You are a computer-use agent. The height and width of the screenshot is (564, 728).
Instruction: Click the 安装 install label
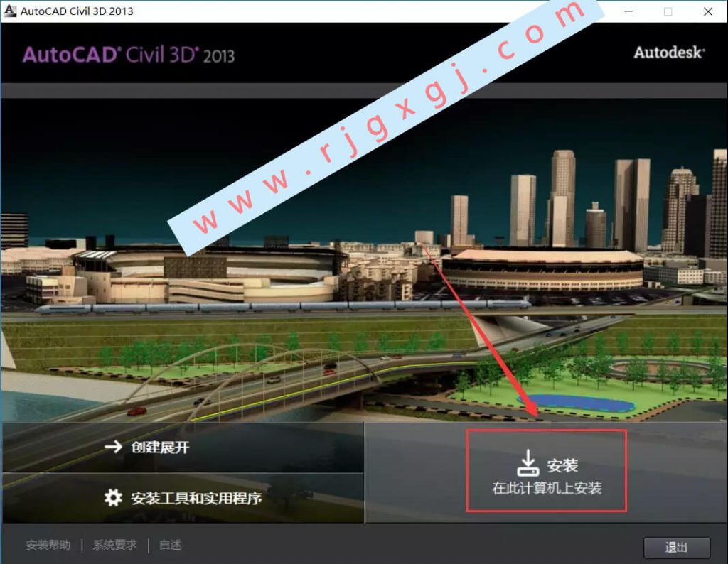click(x=562, y=465)
